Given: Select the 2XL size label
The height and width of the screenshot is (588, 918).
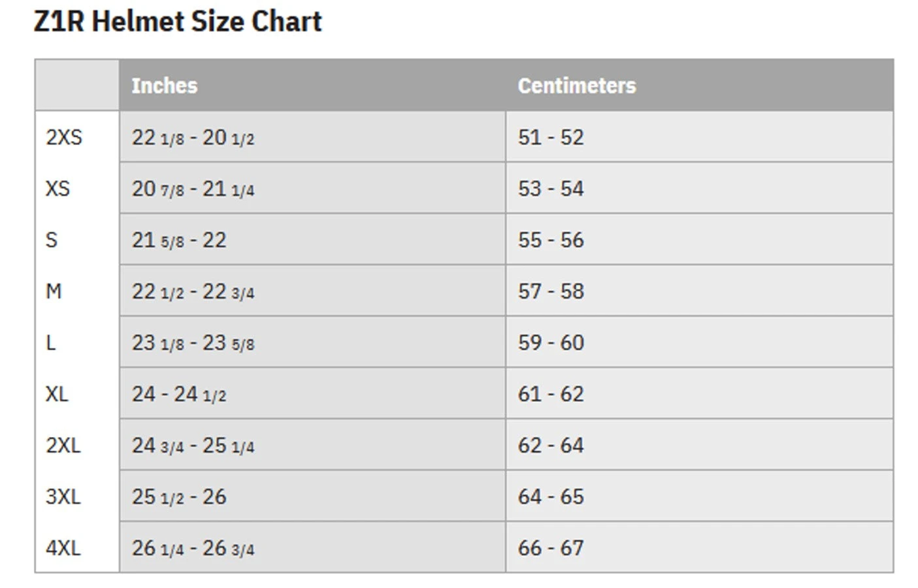Looking at the screenshot, I should coord(63,446).
